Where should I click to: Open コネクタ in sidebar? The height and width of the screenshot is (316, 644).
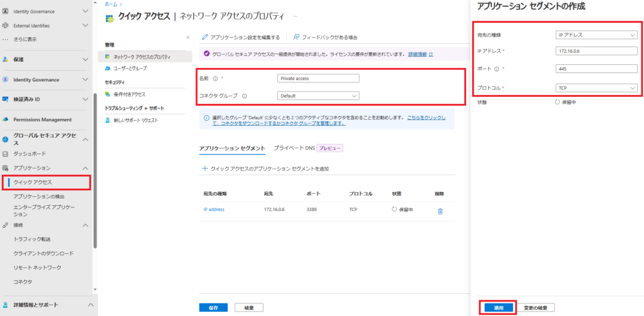coord(23,282)
